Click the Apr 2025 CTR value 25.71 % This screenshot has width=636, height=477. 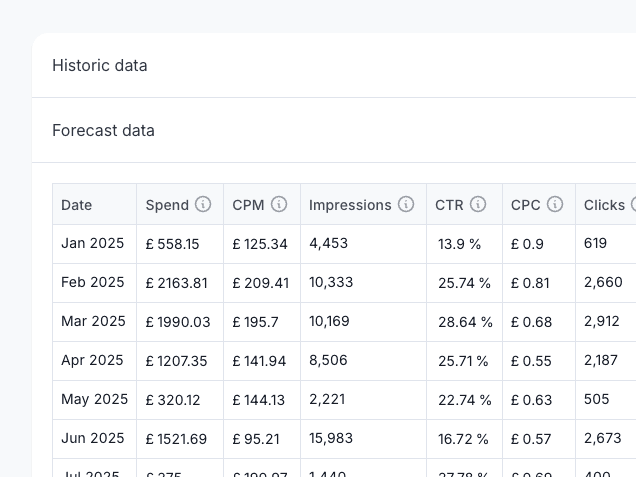tap(463, 361)
